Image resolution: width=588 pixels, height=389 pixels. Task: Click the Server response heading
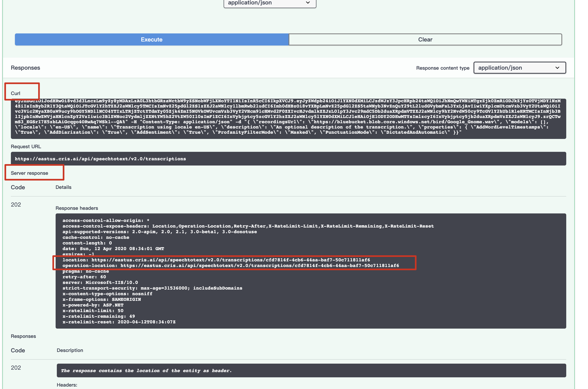pos(29,173)
